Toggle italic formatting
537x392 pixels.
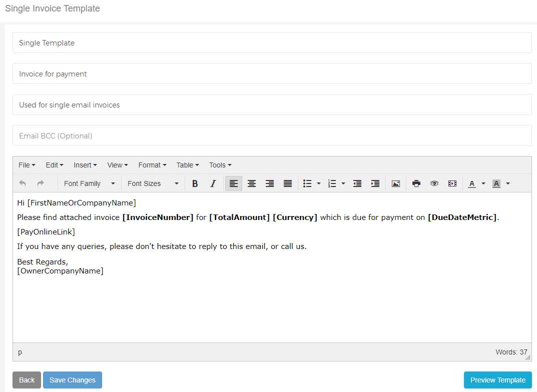pos(213,183)
